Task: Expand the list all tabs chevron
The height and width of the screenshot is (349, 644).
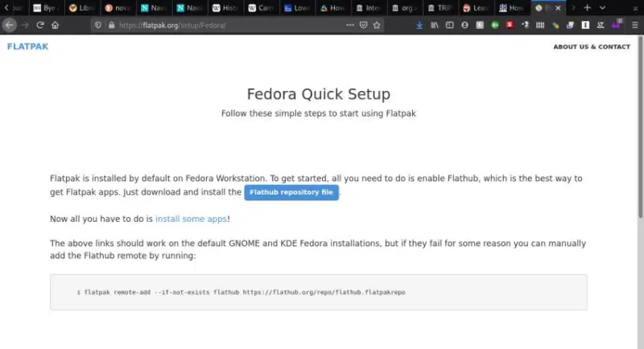Action: pyautogui.click(x=602, y=8)
